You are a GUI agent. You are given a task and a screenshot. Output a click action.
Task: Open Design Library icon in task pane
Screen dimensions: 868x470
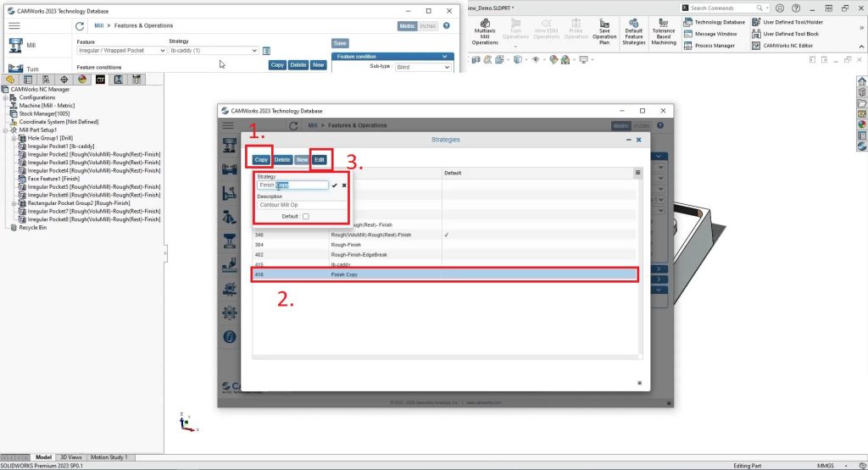(x=862, y=92)
